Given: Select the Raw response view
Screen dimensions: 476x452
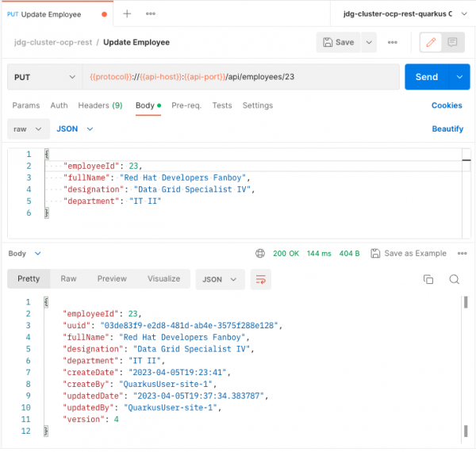Looking at the screenshot, I should pos(69,279).
